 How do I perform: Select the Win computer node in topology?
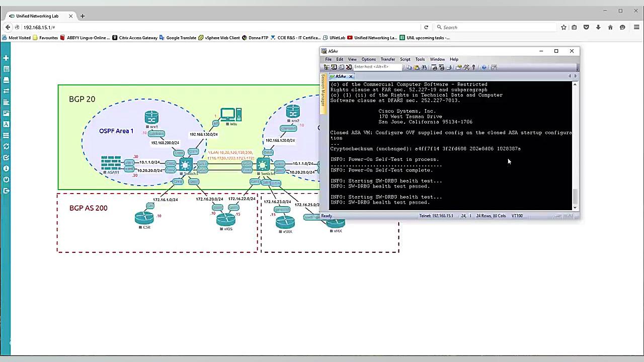pyautogui.click(x=231, y=116)
